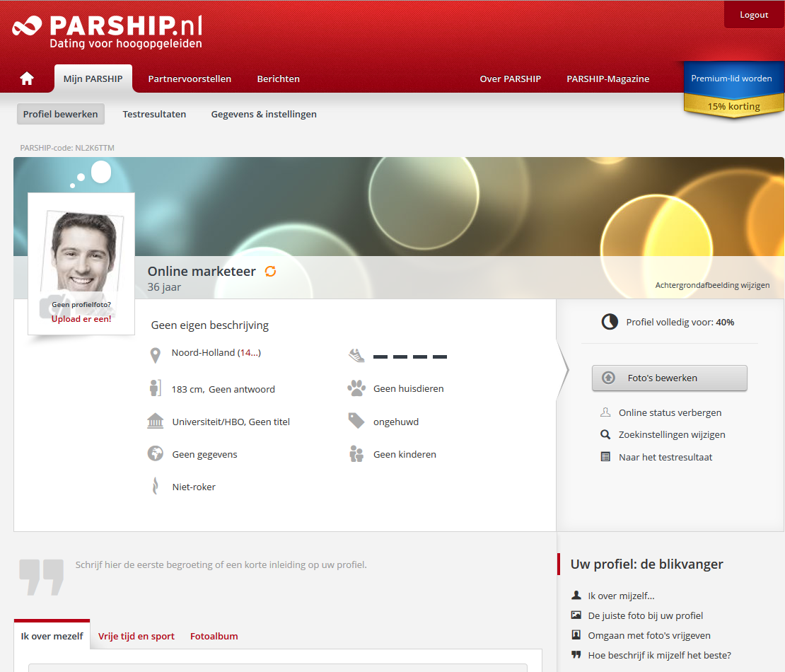Switch to the Ik over mezelf tab
Screen dimensions: 785x672
tap(52, 635)
